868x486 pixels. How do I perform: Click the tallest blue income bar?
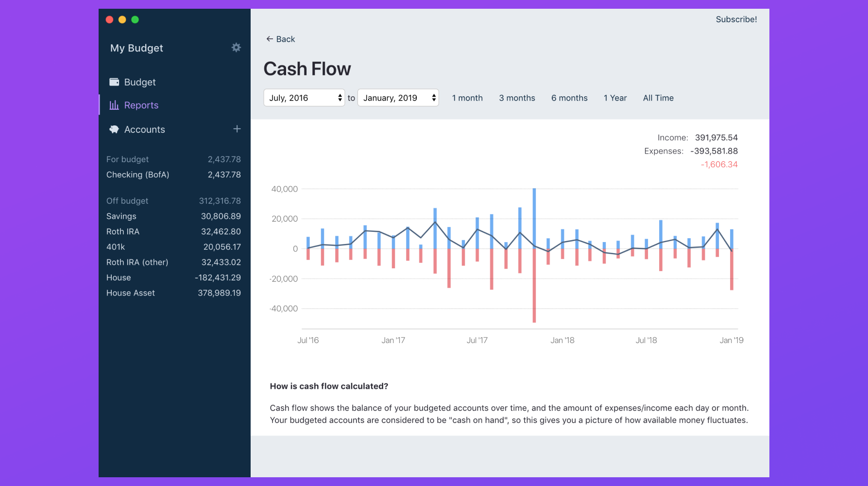point(534,218)
